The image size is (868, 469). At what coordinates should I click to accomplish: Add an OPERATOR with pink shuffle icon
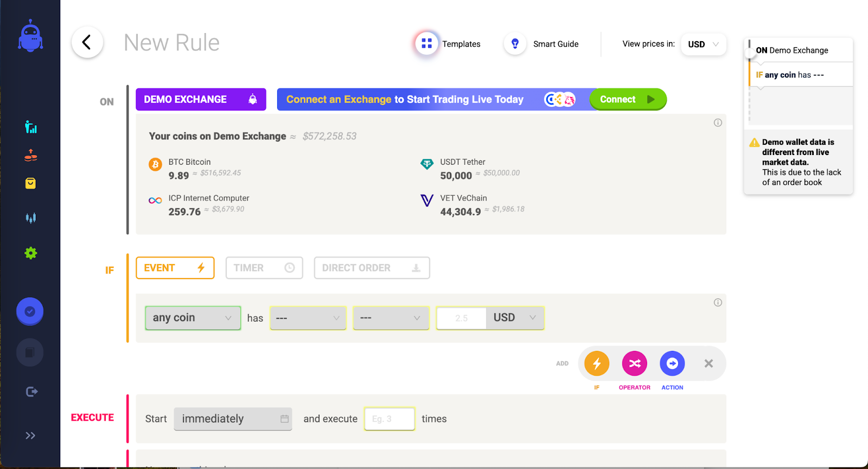(635, 363)
